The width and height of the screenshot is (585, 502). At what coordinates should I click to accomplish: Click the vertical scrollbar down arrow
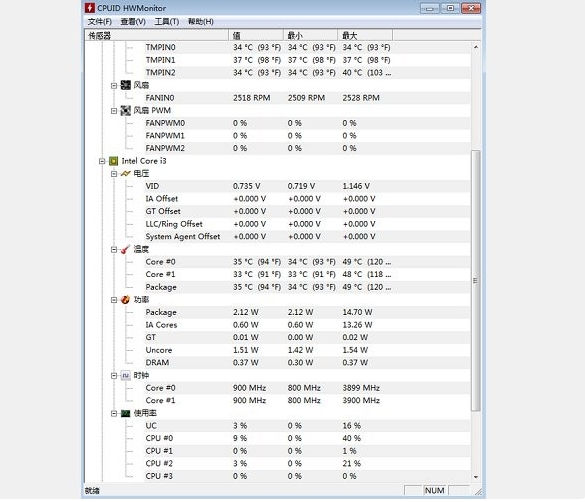click(x=476, y=477)
